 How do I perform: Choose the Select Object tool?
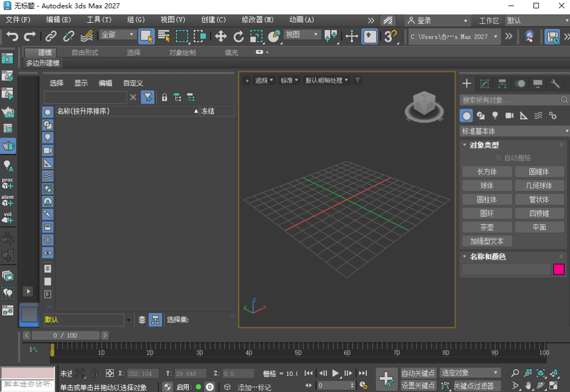(x=146, y=36)
